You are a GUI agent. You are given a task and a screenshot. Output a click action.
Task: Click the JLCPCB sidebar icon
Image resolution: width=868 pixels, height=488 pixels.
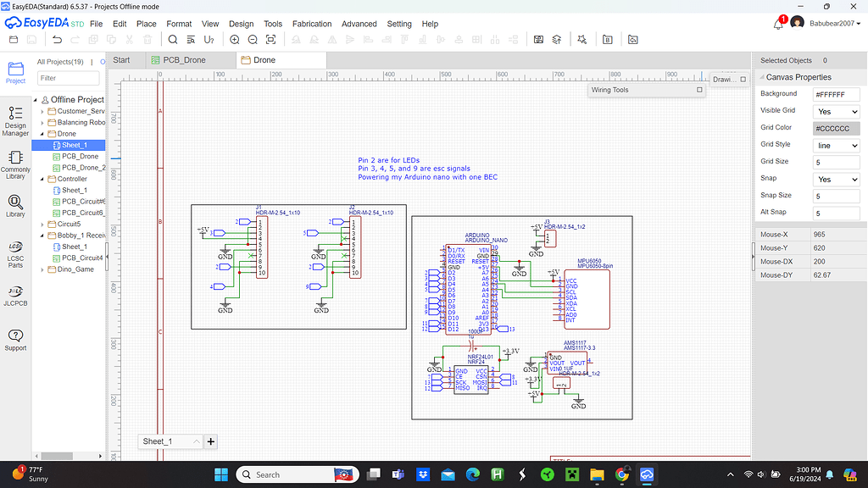click(x=15, y=295)
